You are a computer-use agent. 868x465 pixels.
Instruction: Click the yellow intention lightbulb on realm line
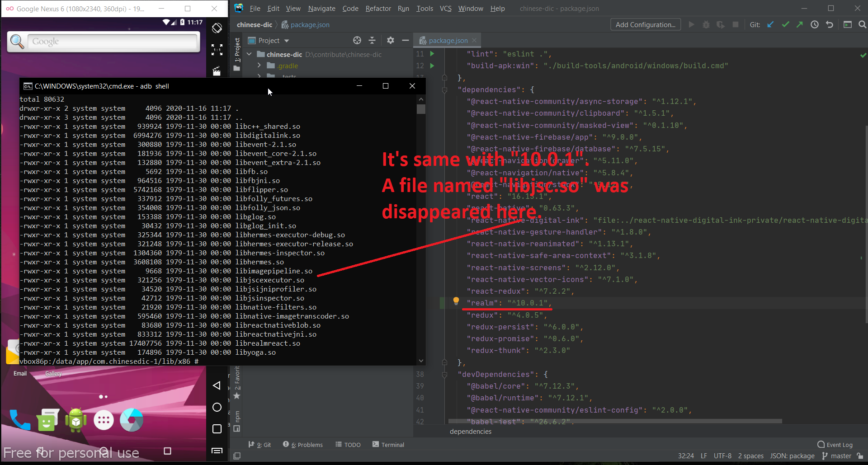[456, 301]
